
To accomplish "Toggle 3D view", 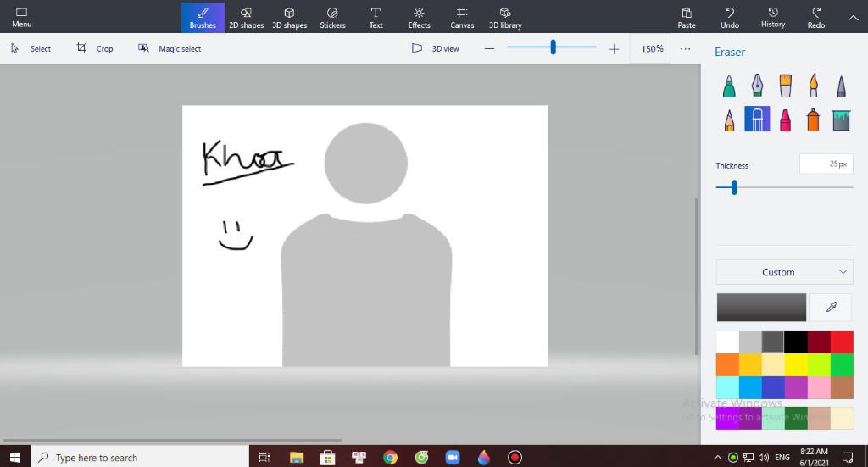I will (x=435, y=48).
